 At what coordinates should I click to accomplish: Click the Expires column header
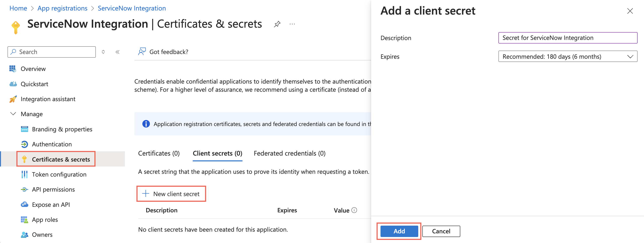(x=287, y=210)
